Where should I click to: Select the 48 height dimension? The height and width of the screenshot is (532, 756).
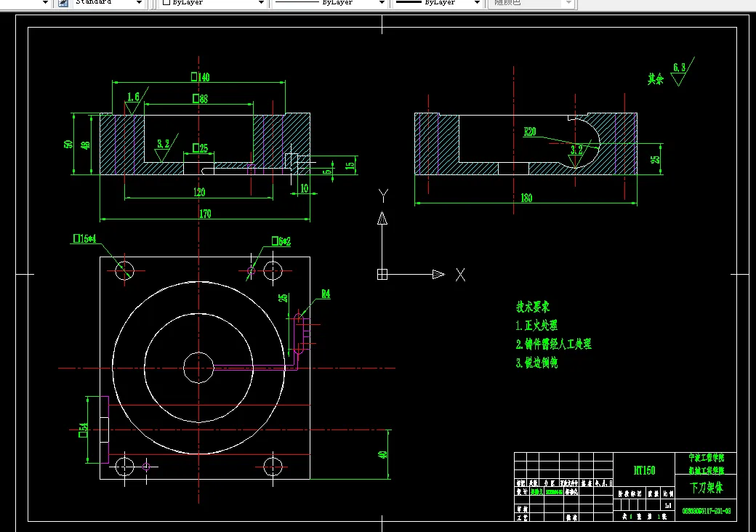[85, 145]
